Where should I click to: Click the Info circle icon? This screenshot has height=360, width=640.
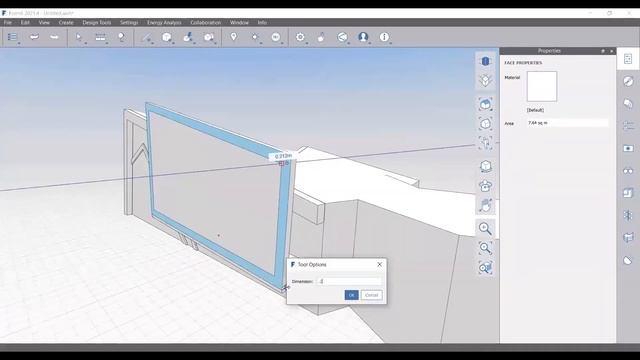(384, 37)
